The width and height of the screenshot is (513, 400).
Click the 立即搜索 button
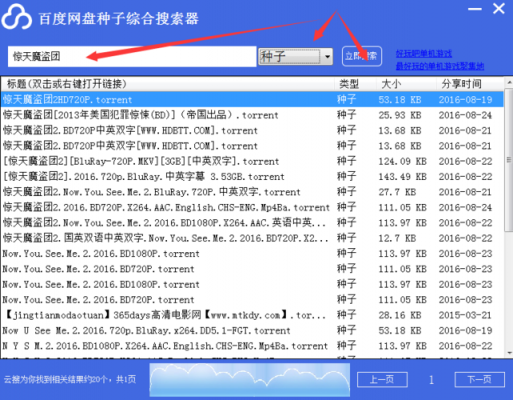point(362,56)
